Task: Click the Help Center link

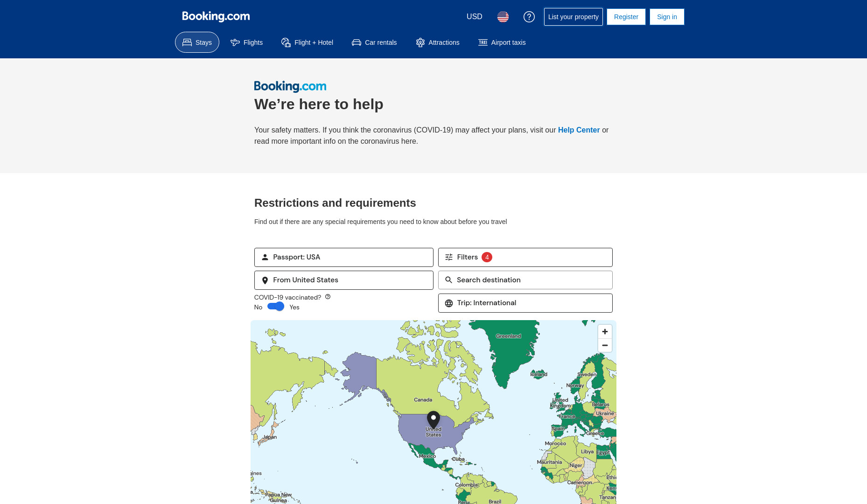Action: [x=579, y=130]
